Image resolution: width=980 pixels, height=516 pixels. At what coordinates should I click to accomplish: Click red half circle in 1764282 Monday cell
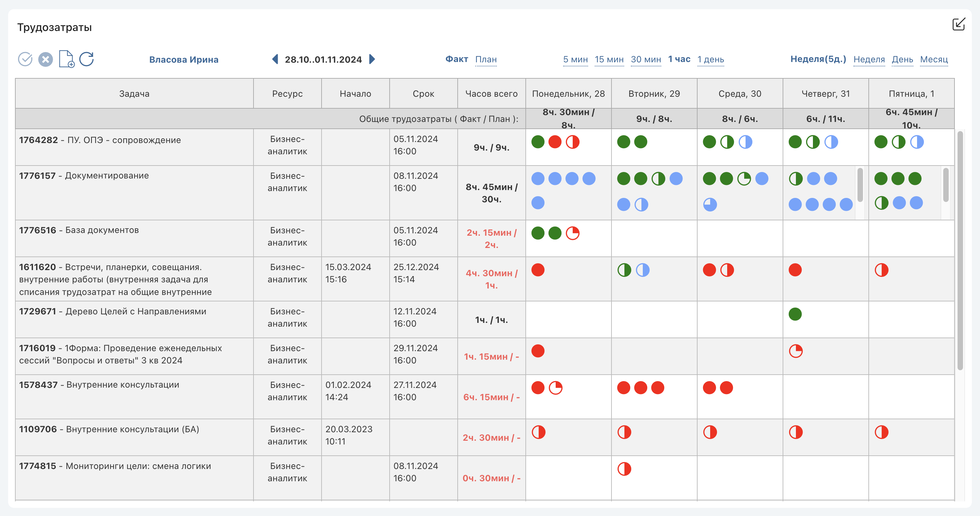tap(572, 142)
